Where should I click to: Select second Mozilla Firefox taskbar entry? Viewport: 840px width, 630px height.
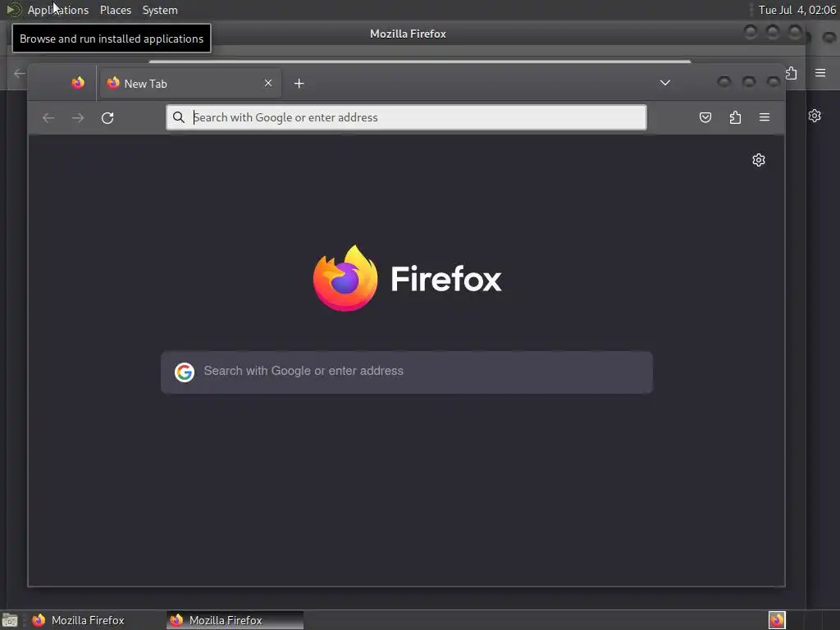pyautogui.click(x=235, y=620)
